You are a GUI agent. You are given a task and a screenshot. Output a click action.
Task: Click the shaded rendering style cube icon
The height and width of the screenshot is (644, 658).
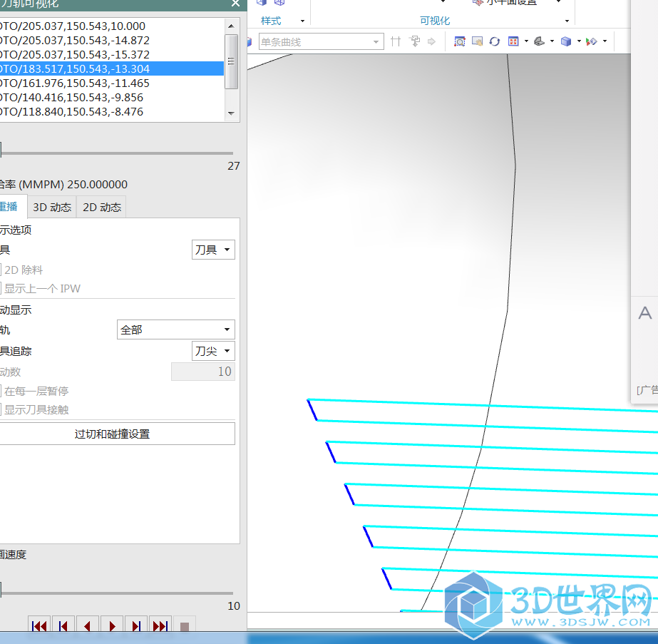point(566,41)
